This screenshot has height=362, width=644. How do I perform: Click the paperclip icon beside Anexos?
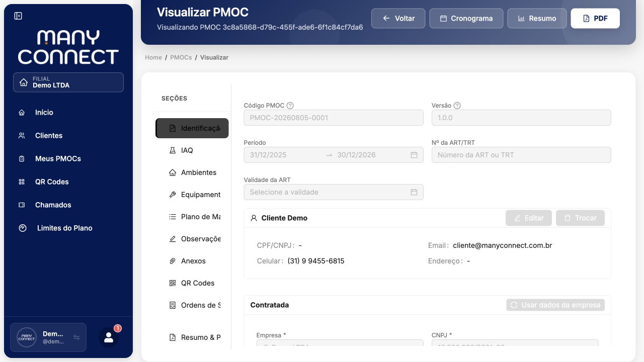tap(173, 261)
